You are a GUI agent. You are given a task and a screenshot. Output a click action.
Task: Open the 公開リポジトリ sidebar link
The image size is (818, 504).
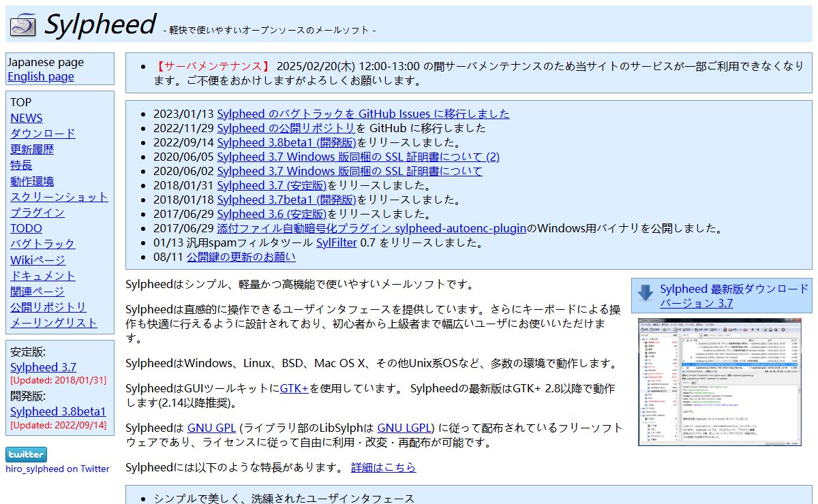pyautogui.click(x=48, y=307)
